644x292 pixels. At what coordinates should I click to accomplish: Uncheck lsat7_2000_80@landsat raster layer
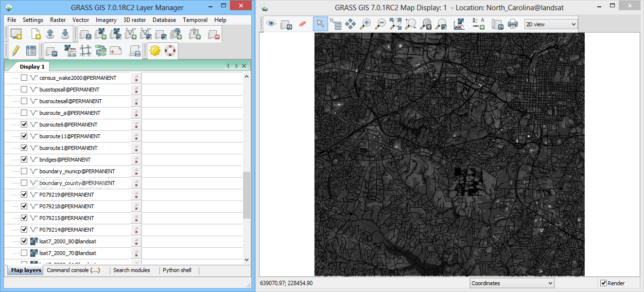tap(24, 241)
